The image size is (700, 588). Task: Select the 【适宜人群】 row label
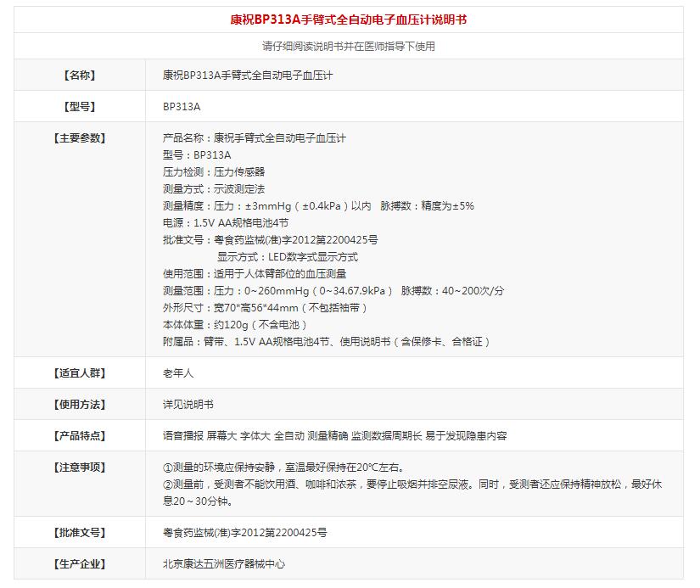coord(80,373)
